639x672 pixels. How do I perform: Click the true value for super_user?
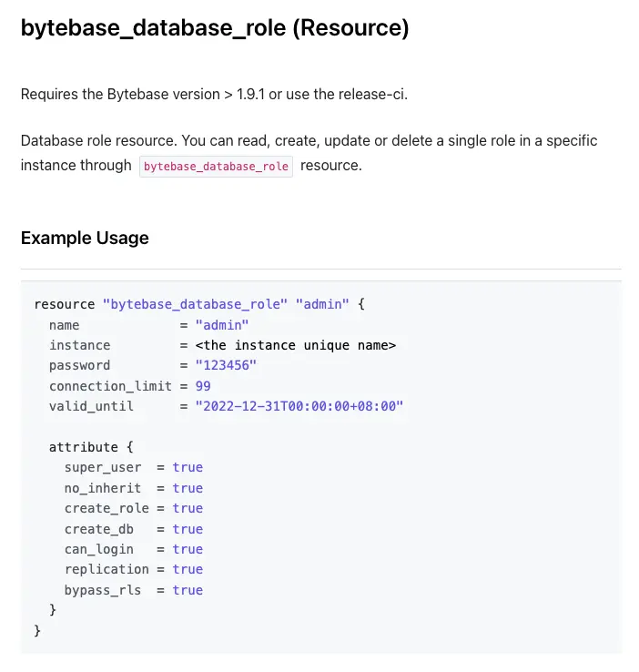pos(188,467)
